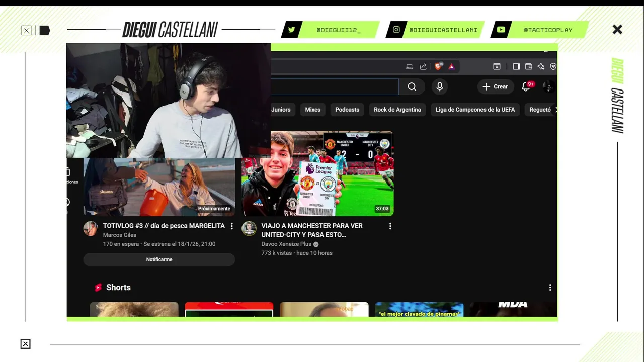Select the Mixes filter chip
This screenshot has height=362, width=644.
(312, 110)
